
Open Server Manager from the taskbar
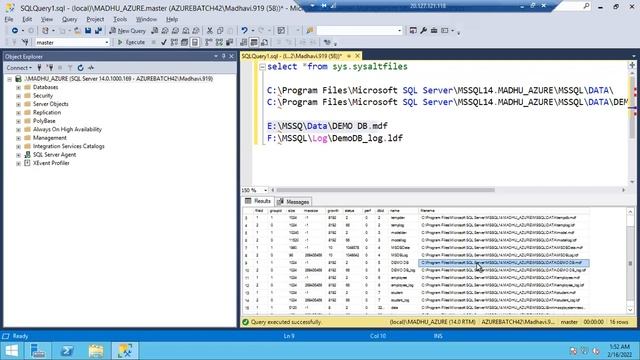coord(38,351)
